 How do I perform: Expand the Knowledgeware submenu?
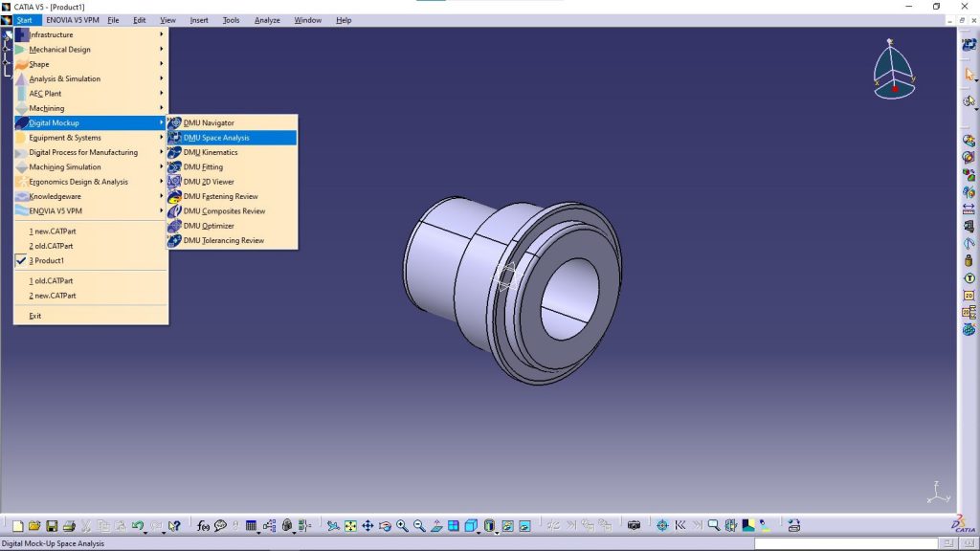91,196
